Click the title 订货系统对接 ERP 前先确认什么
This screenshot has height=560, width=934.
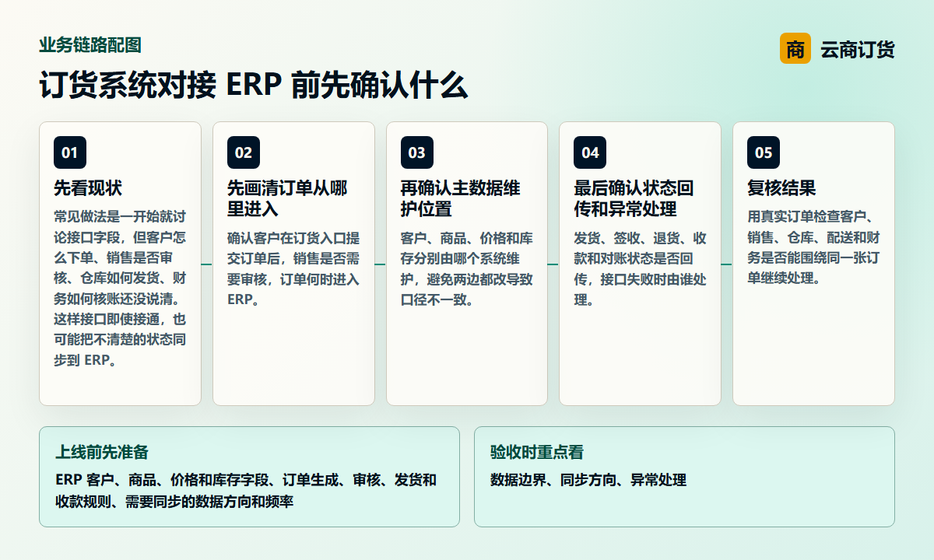(254, 85)
